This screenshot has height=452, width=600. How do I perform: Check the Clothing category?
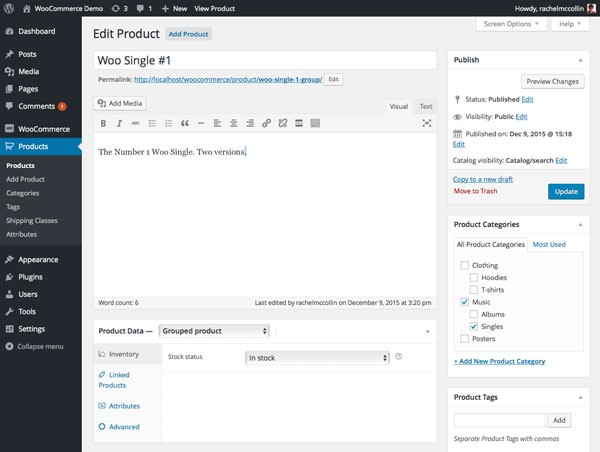(x=465, y=265)
